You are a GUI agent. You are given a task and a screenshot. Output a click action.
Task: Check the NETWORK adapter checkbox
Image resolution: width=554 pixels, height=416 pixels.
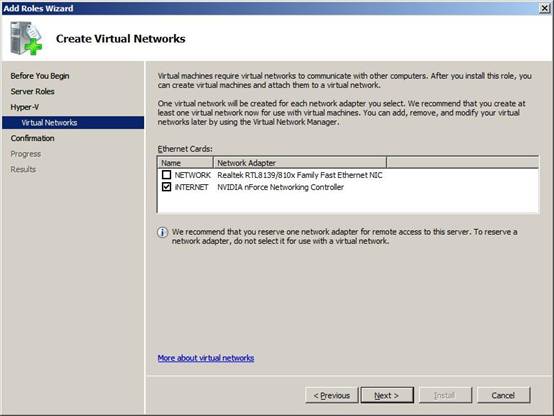(x=166, y=175)
